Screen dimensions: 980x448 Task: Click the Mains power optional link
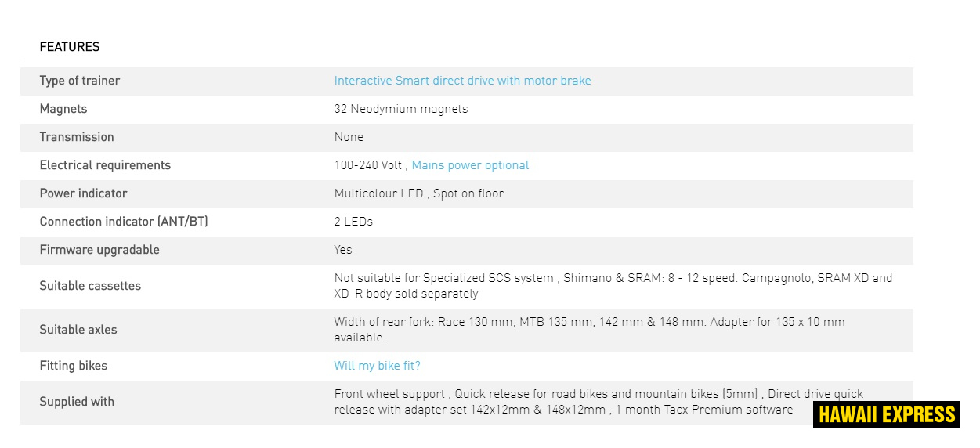[470, 165]
